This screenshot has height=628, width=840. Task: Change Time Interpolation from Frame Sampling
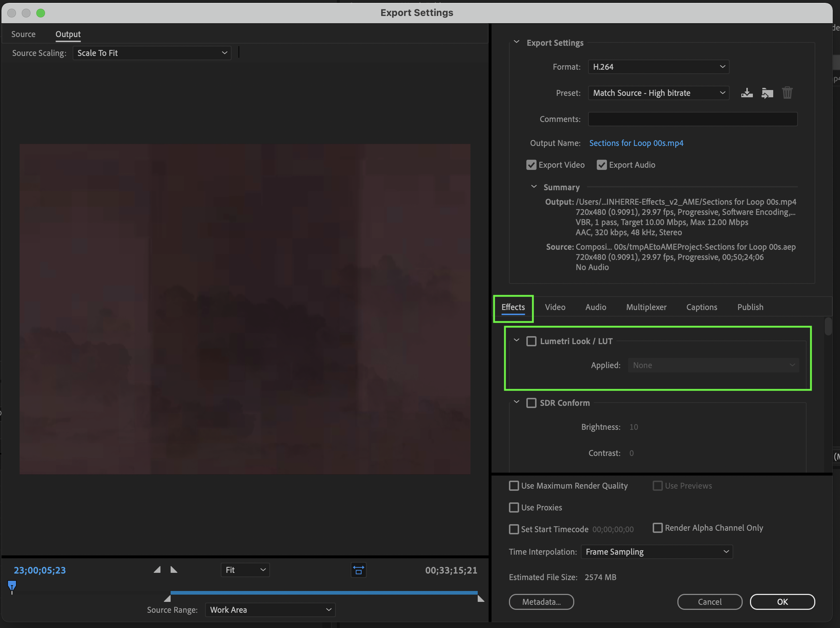657,552
